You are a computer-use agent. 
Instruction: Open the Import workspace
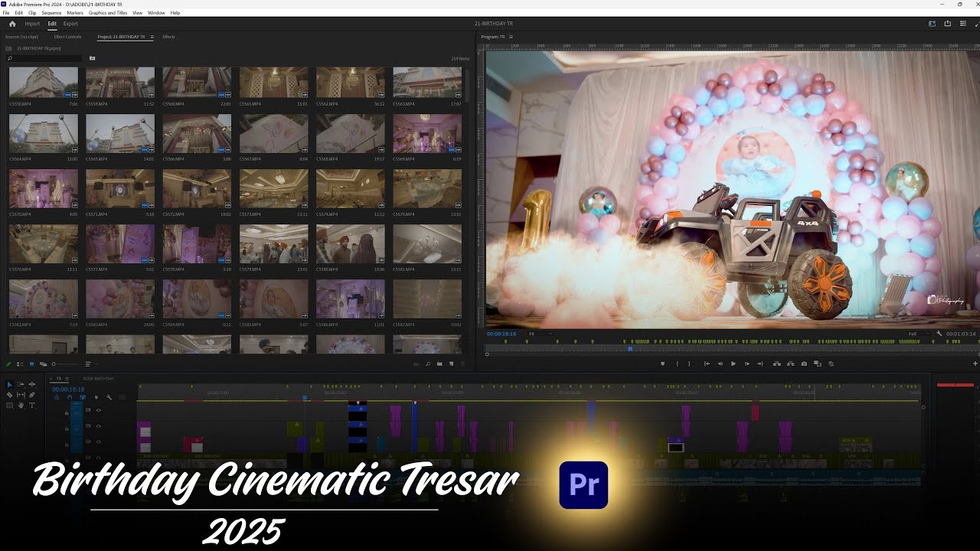coord(32,24)
